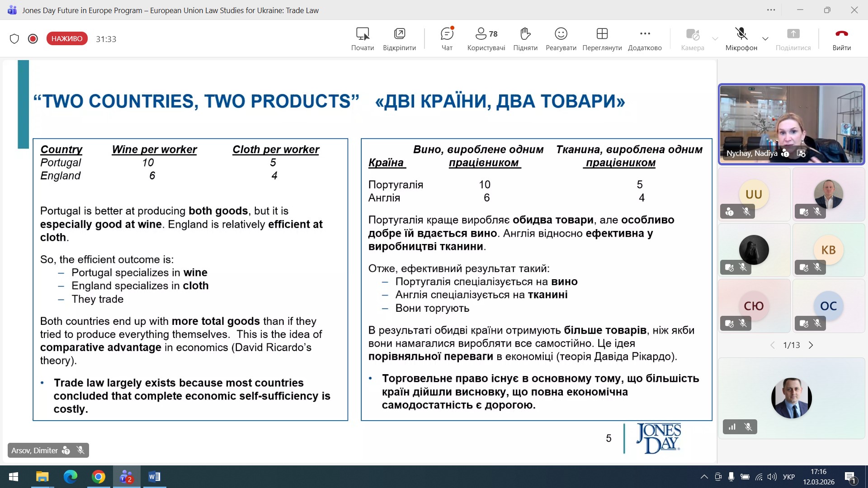Show the Користувачі participants list
This screenshot has height=488, width=868.
click(x=486, y=38)
